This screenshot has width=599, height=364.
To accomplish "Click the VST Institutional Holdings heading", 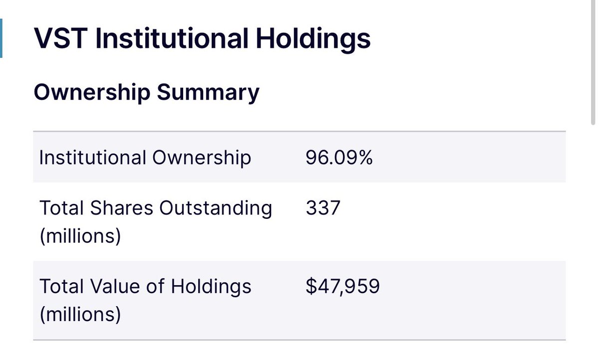I will [x=202, y=40].
